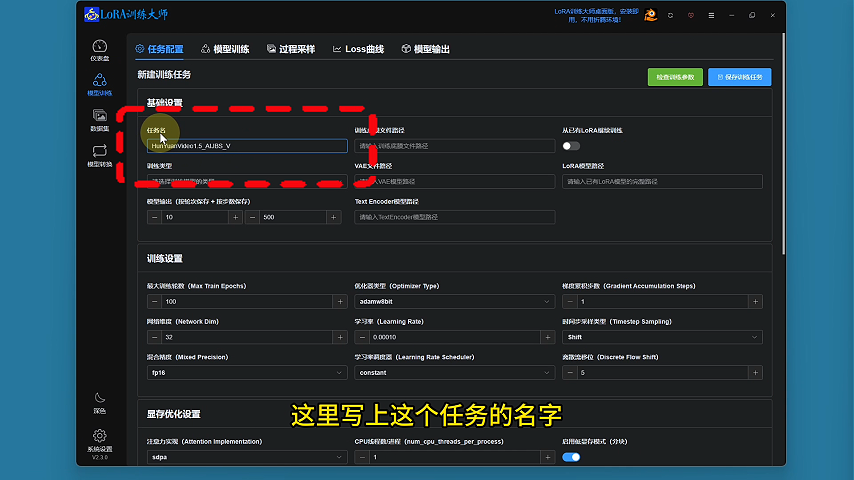Increase Learning Rate value
Image resolution: width=854 pixels, height=480 pixels.
[x=548, y=337]
